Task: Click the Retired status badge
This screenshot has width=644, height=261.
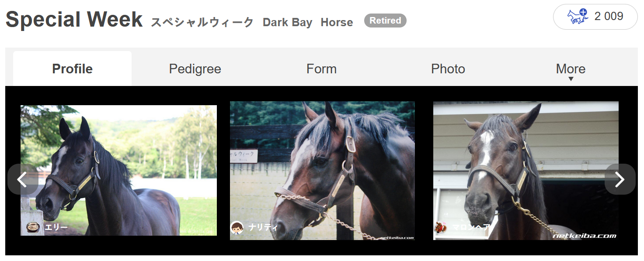Action: tap(385, 21)
